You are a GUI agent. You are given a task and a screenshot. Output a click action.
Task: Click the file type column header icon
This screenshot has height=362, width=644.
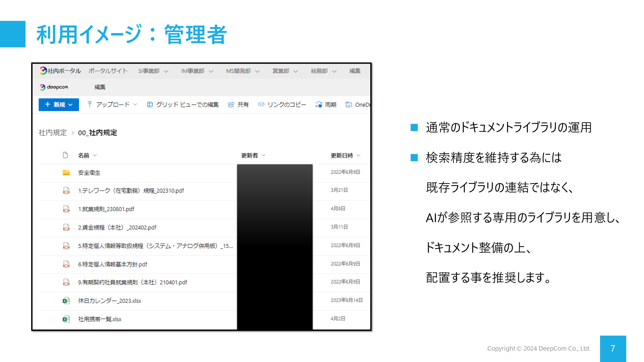coord(65,155)
